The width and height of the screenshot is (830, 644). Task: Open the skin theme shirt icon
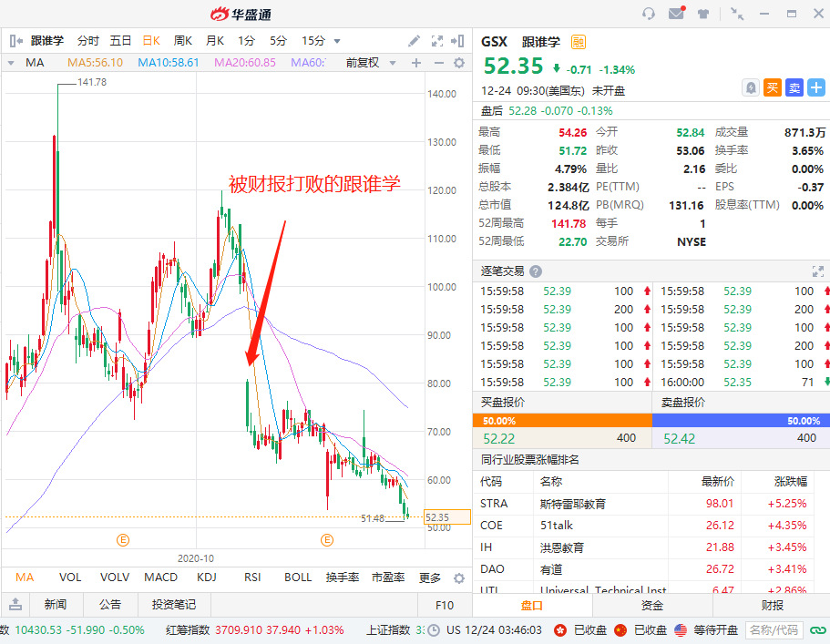click(x=703, y=14)
